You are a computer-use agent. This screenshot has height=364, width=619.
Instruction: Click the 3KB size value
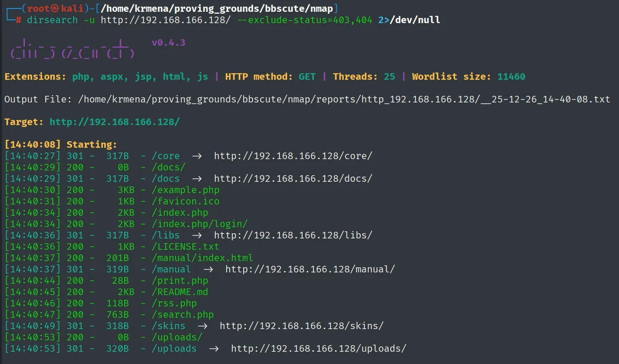coord(126,190)
